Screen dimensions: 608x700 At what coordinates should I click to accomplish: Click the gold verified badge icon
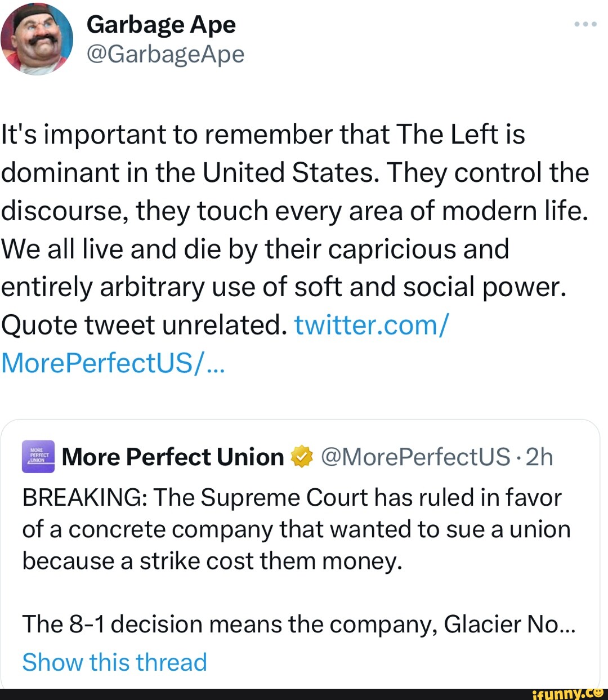[302, 457]
